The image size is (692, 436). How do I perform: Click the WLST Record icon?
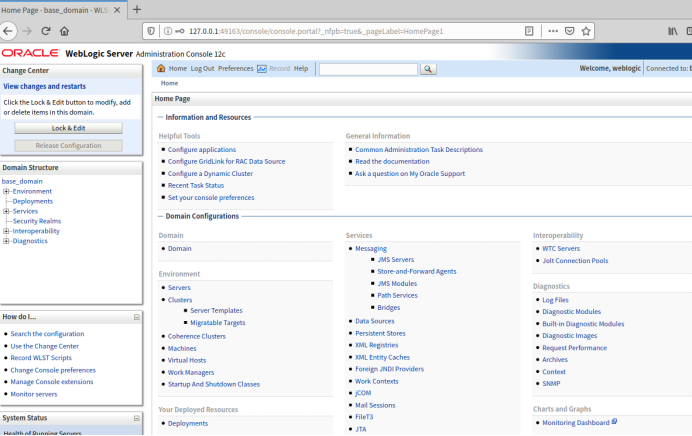point(262,68)
